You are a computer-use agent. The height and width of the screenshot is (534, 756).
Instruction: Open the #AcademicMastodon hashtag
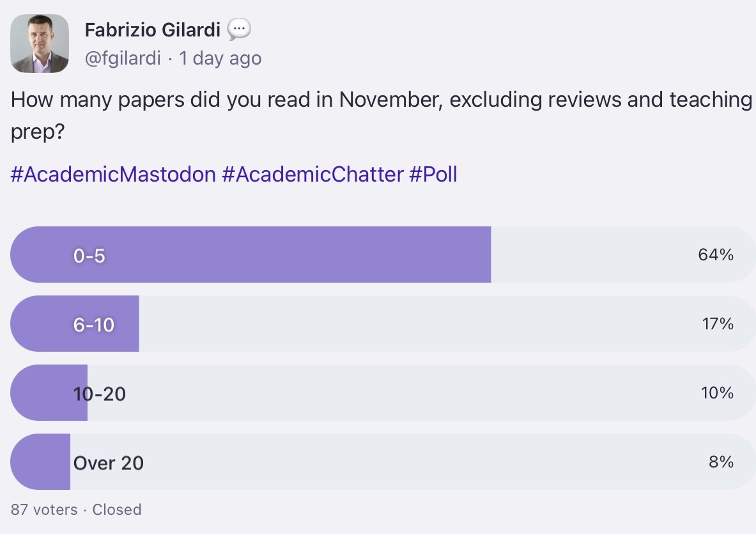click(x=113, y=175)
